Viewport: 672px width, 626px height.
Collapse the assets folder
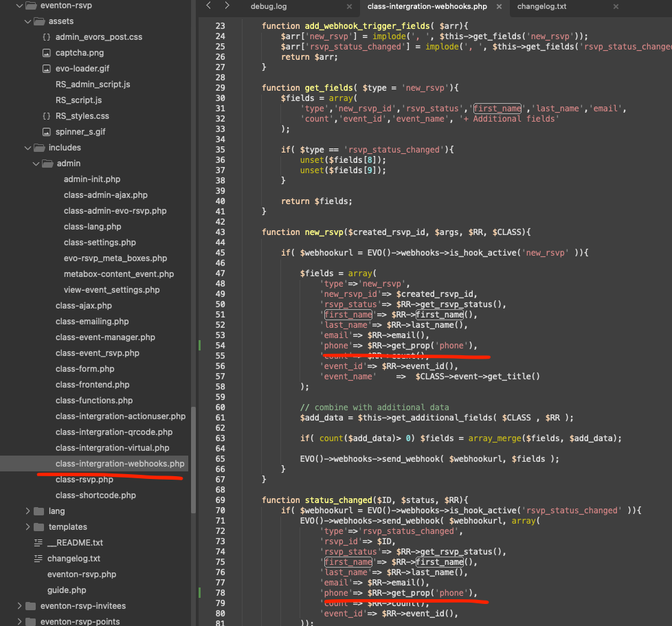28,21
